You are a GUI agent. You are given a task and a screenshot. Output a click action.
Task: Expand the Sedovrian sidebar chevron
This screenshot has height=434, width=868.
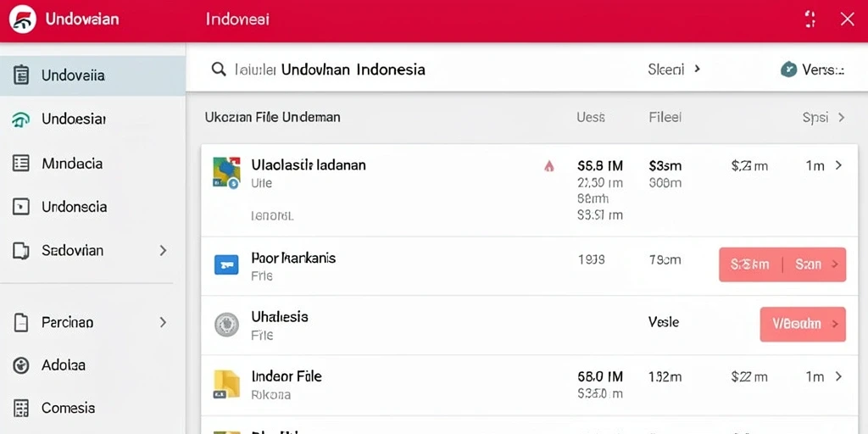tap(163, 251)
